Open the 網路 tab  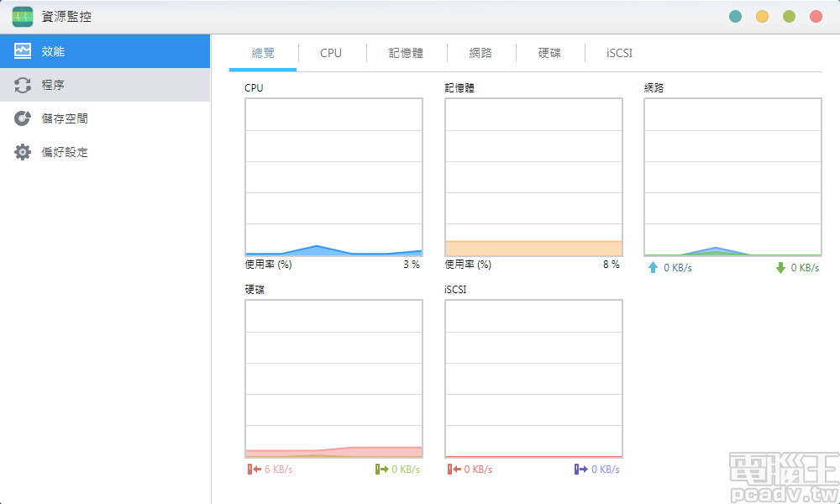480,52
